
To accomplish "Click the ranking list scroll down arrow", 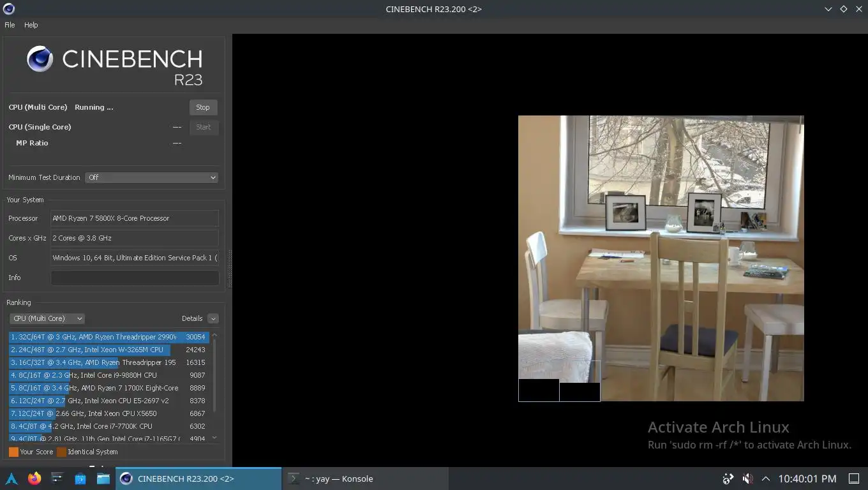I will pyautogui.click(x=214, y=438).
